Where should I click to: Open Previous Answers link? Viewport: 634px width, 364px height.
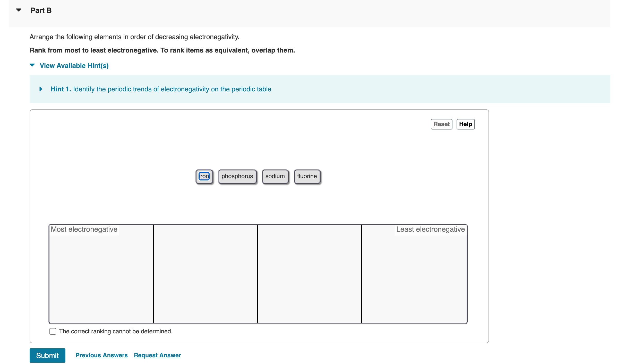(101, 355)
